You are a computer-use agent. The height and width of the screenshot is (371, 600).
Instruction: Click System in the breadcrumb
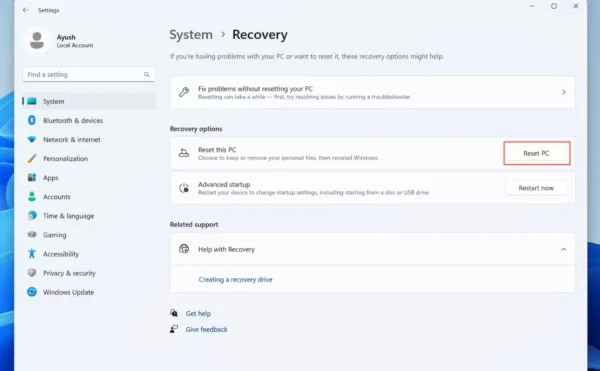[x=191, y=34]
